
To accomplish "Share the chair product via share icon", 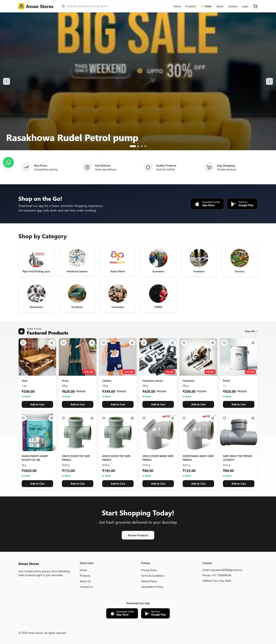I will [x=51, y=343].
